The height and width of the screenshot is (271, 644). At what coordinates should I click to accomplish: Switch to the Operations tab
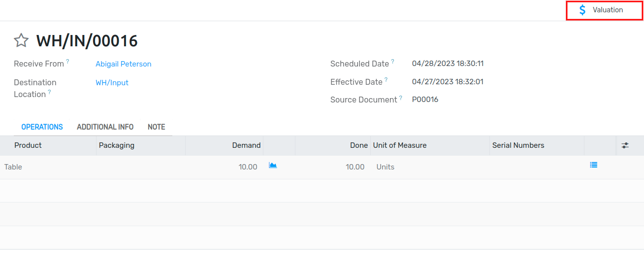(42, 127)
